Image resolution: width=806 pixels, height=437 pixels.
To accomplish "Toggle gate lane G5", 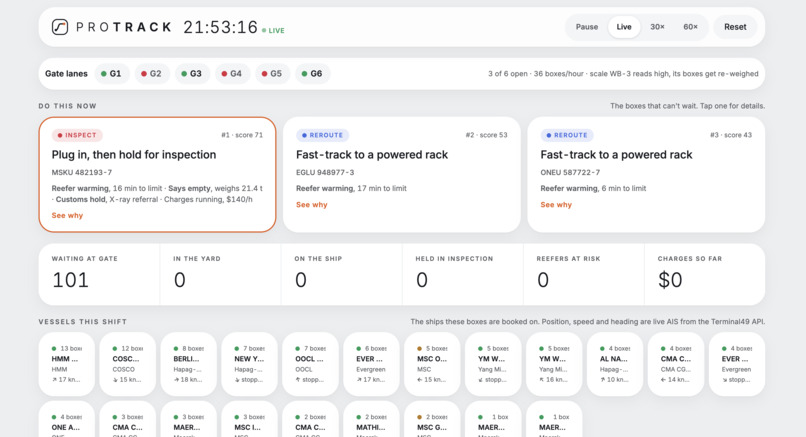I will [271, 74].
